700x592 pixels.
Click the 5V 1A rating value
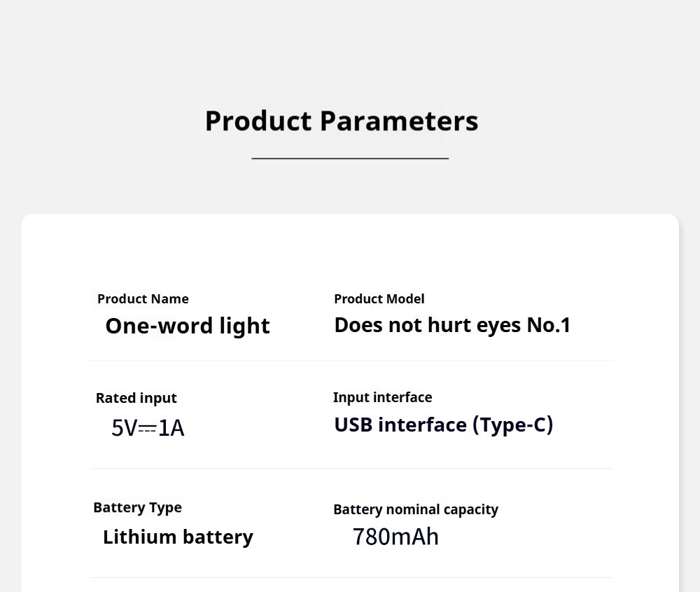tap(148, 427)
